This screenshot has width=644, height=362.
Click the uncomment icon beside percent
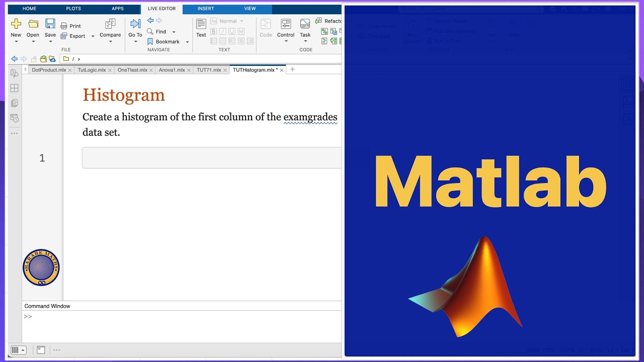[334, 31]
